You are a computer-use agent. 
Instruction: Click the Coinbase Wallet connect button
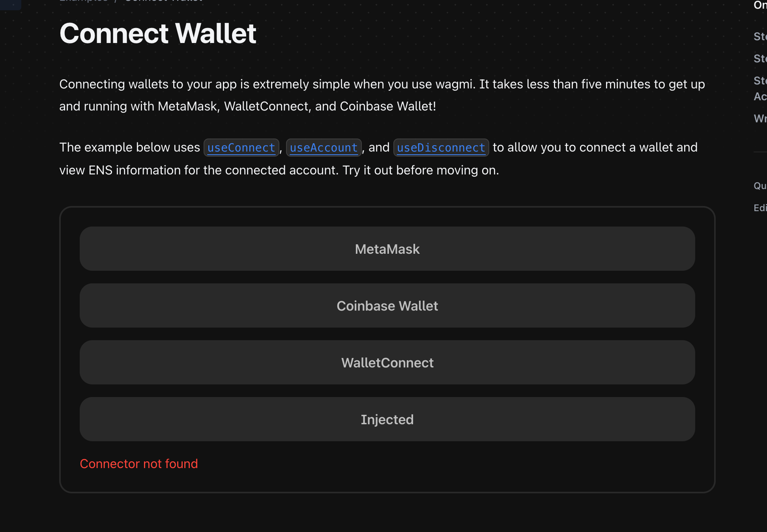tap(387, 306)
